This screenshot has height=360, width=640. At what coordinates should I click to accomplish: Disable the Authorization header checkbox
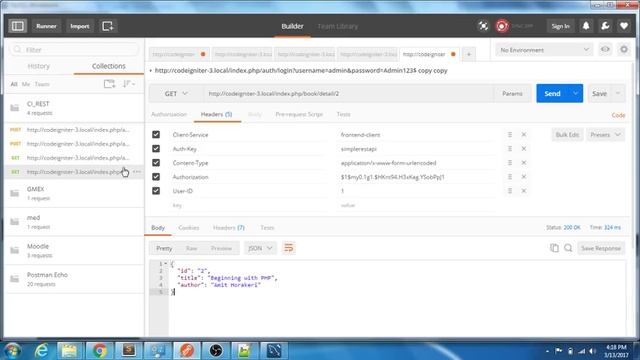click(x=156, y=177)
